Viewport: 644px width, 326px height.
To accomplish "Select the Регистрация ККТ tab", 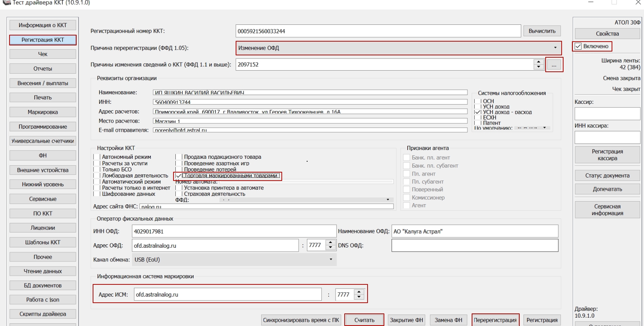I will pyautogui.click(x=43, y=40).
